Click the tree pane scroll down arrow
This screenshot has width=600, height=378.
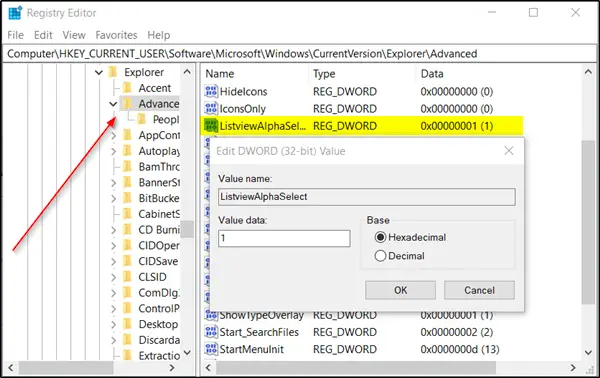[x=187, y=352]
